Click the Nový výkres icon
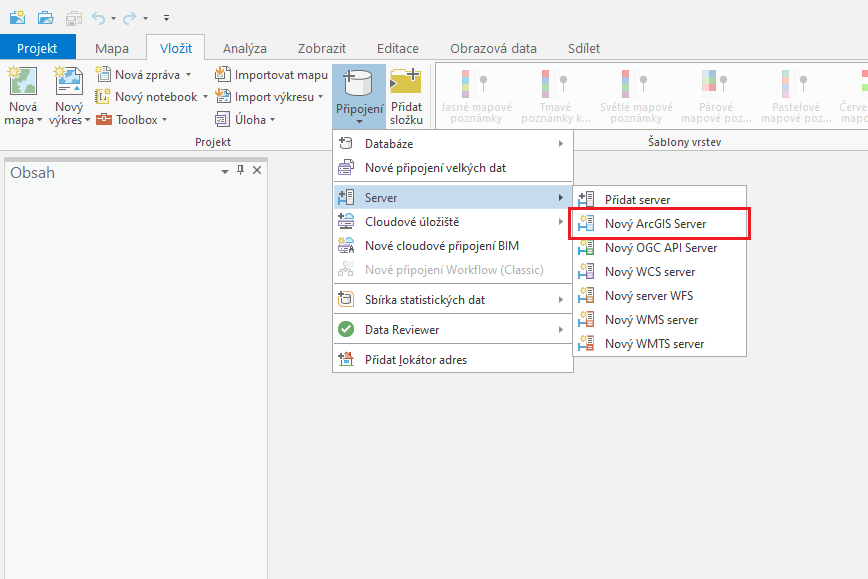The image size is (868, 579). click(x=69, y=82)
